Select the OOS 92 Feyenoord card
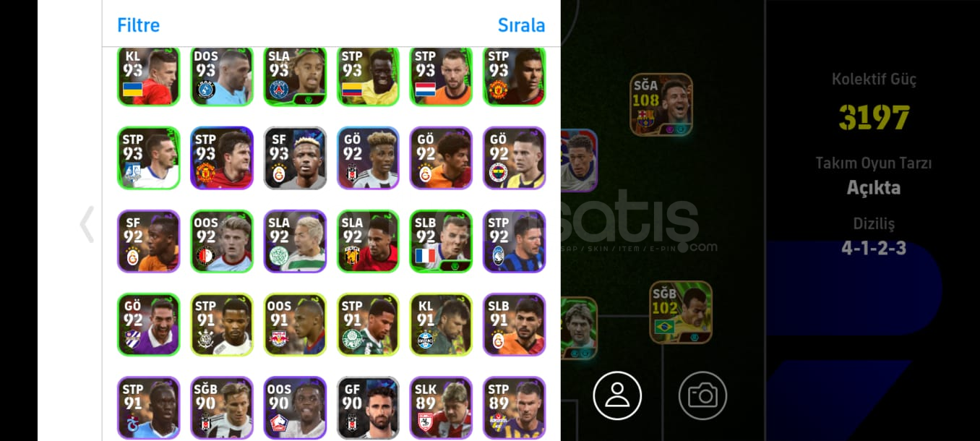980x441 pixels. [222, 241]
